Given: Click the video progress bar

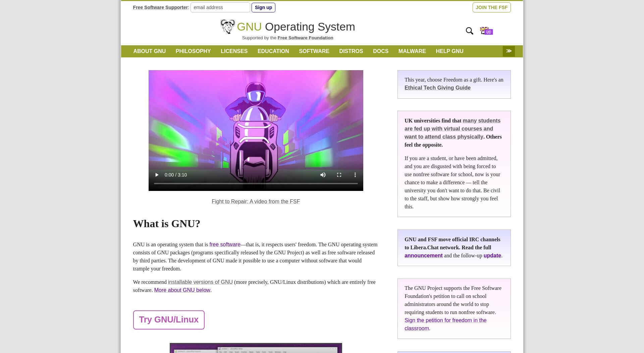Looking at the screenshot, I should (256, 184).
